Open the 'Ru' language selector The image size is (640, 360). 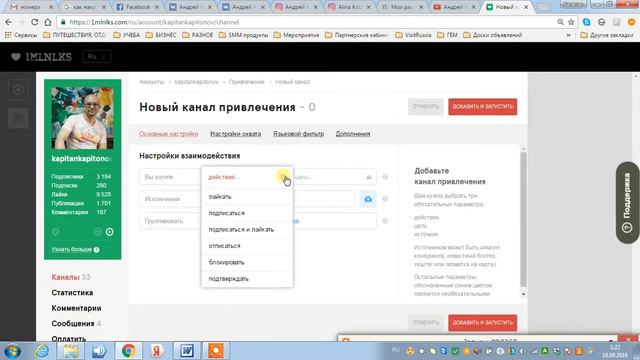coord(97,57)
